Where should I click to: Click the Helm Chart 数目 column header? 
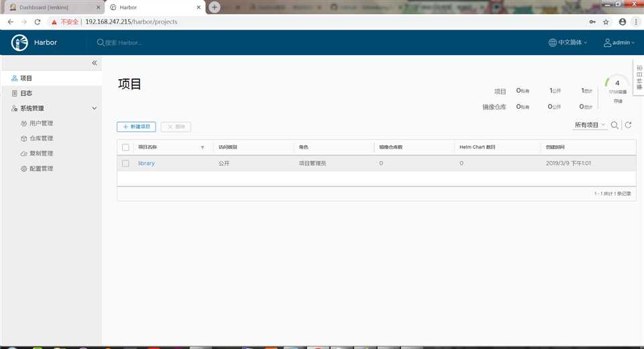point(477,147)
